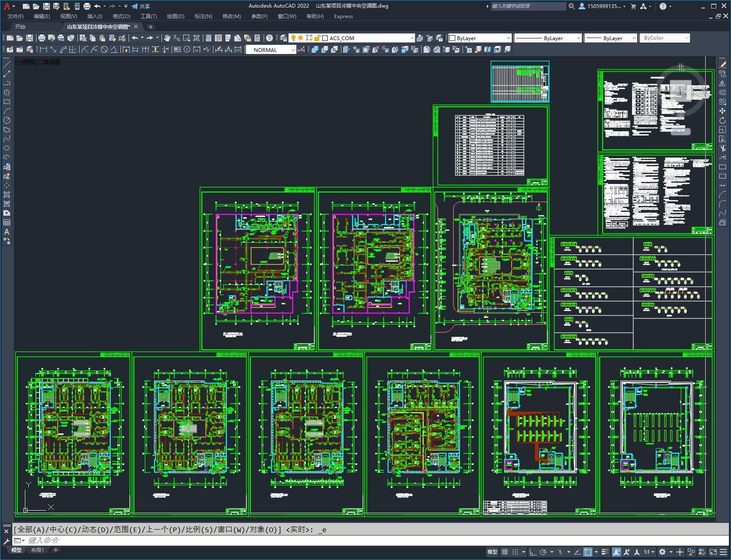
Task: Click the 模型 model tab at bottom left
Action: [x=16, y=550]
